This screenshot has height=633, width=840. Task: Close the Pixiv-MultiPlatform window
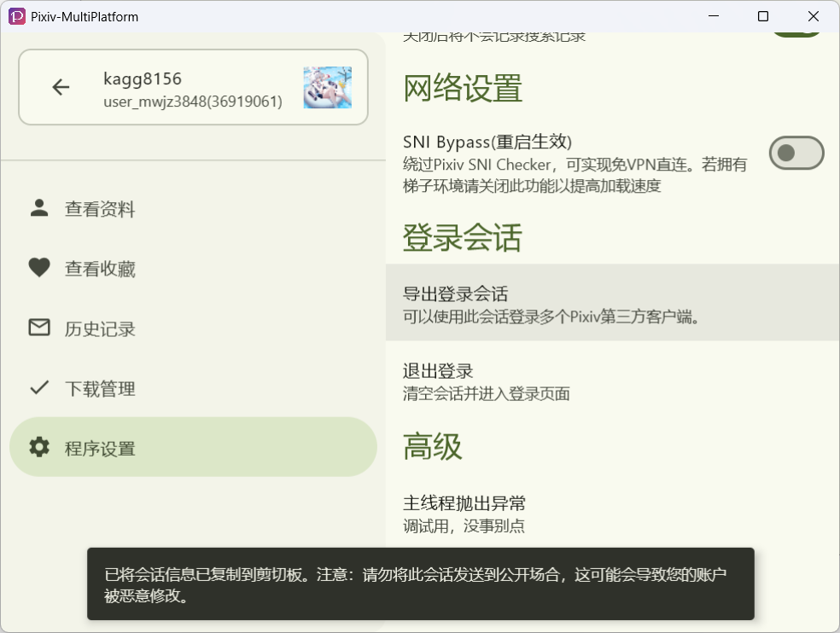click(814, 16)
